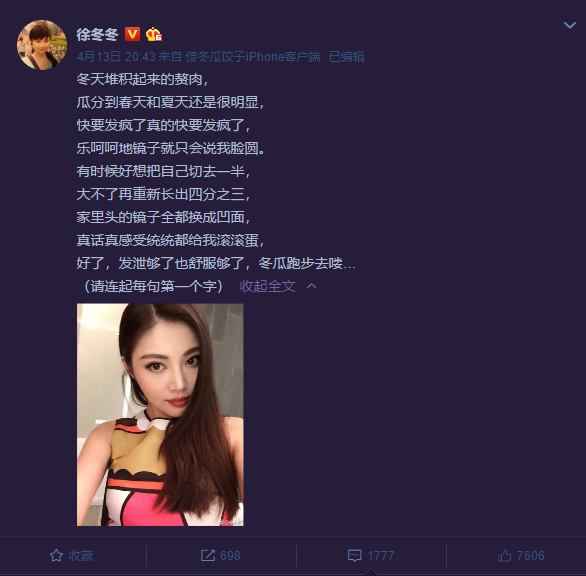
Task: Enlarge the attached selfie photo
Action: (x=160, y=415)
